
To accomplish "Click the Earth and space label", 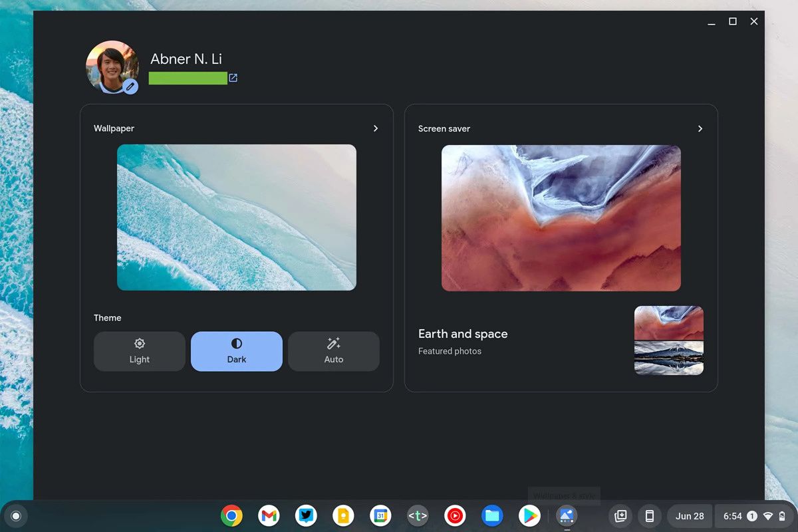I will coord(463,333).
